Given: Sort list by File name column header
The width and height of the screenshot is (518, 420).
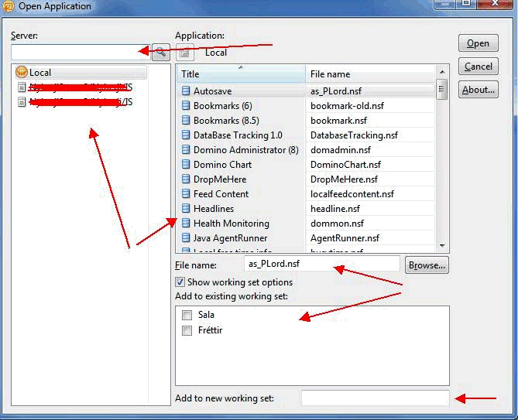Looking at the screenshot, I should click(x=370, y=74).
